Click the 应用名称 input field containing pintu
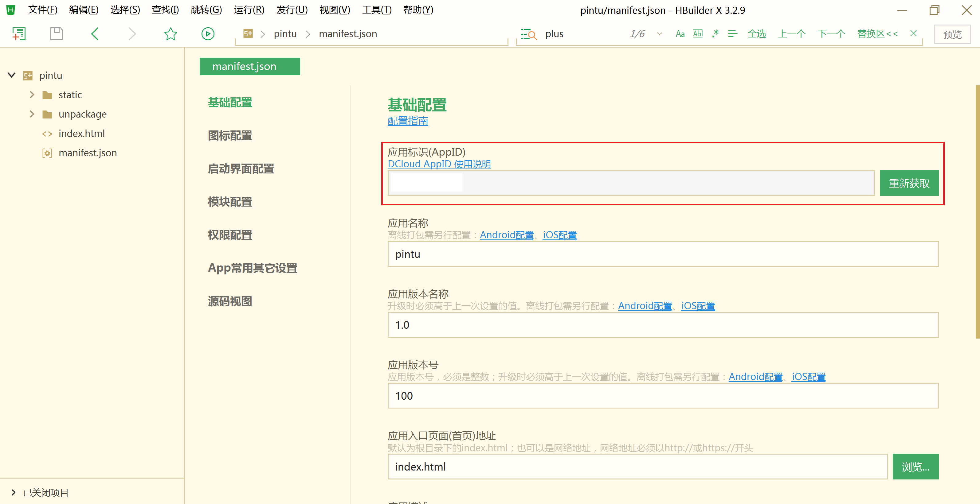980x504 pixels. click(x=662, y=254)
